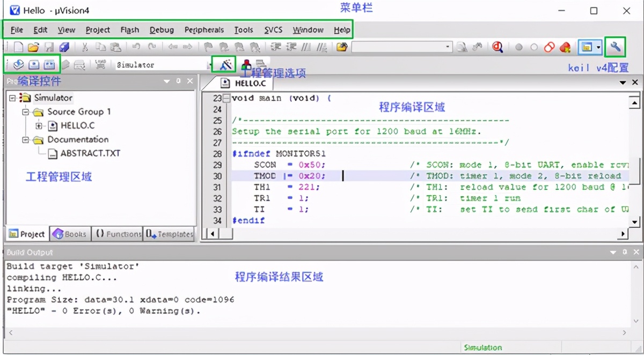Click the LOAD download to flash icon

pos(100,64)
